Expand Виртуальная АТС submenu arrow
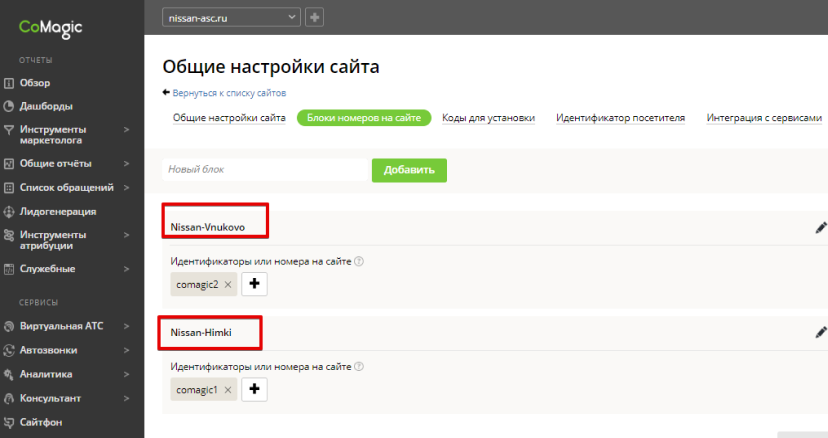 coord(126,326)
